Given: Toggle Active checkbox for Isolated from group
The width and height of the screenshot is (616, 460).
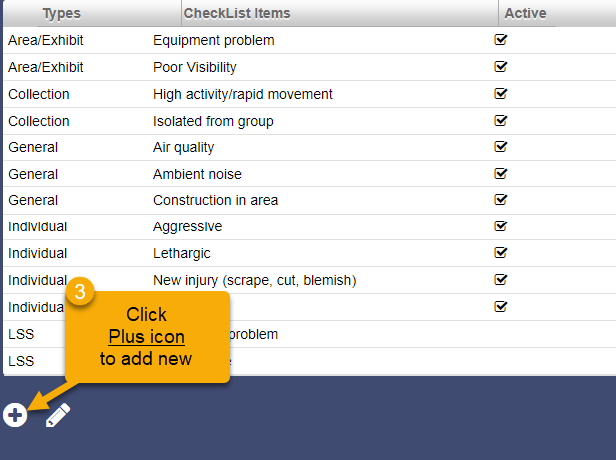Looking at the screenshot, I should click(500, 121).
